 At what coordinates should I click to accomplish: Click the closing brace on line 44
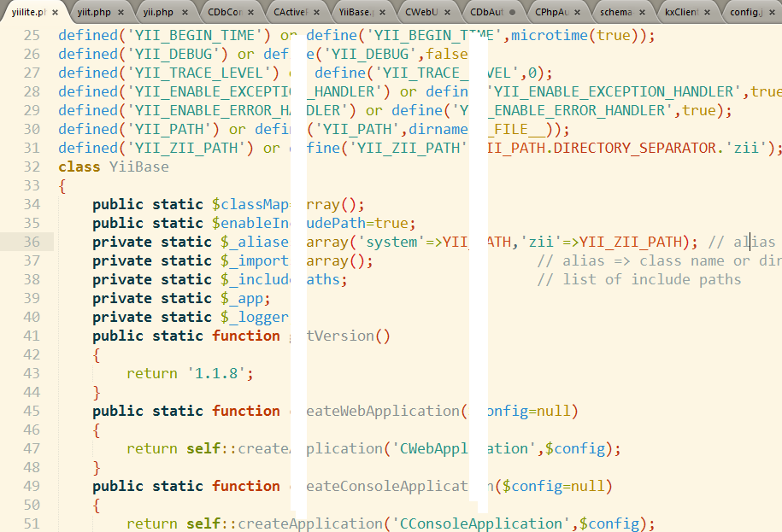pos(97,393)
